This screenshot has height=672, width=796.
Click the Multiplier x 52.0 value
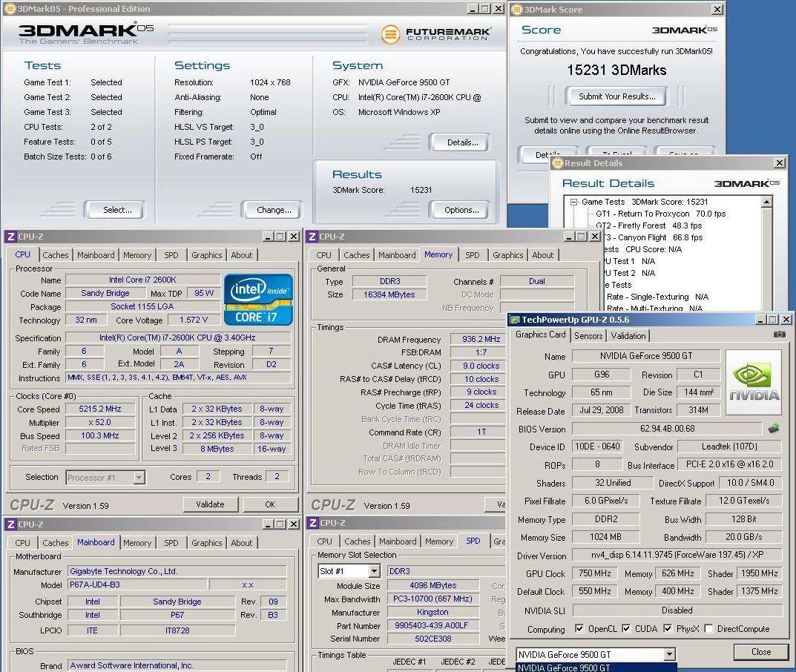click(x=100, y=422)
